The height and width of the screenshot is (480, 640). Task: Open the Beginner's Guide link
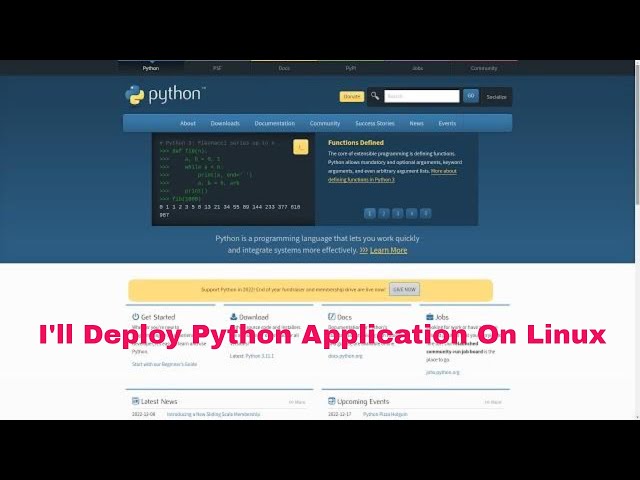164,364
